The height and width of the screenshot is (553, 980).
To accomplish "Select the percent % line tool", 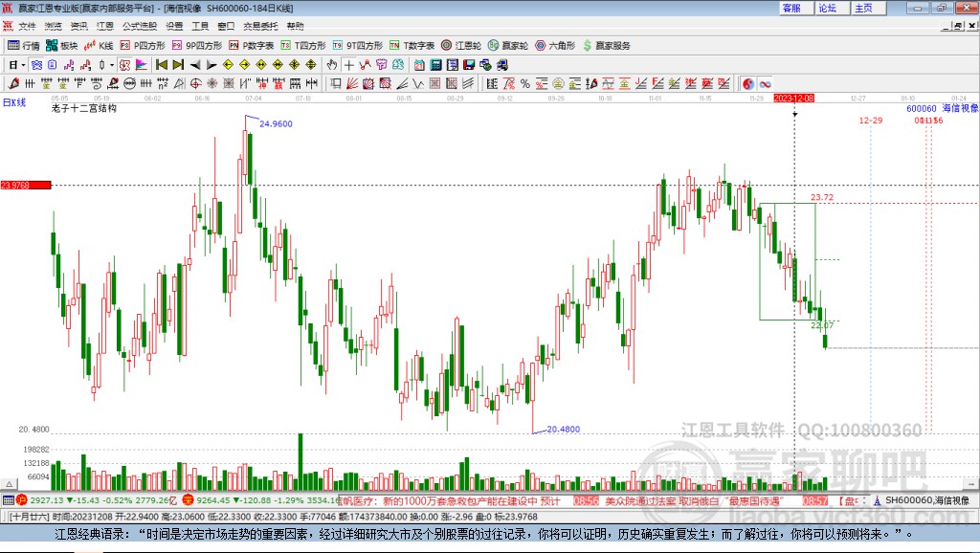I will (524, 83).
